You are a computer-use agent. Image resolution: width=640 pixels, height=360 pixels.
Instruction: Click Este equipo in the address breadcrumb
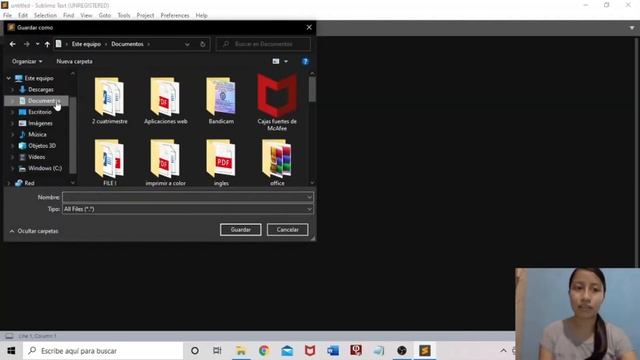(x=86, y=44)
